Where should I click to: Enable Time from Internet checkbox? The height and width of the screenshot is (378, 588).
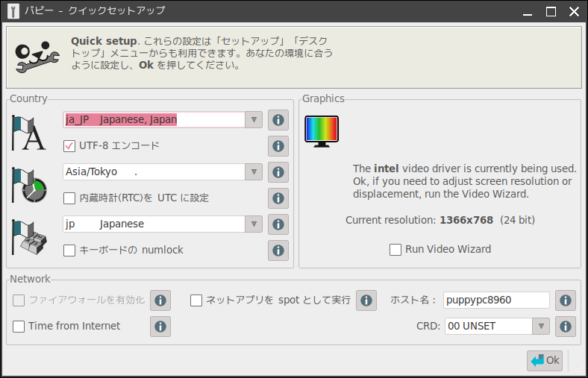click(19, 327)
